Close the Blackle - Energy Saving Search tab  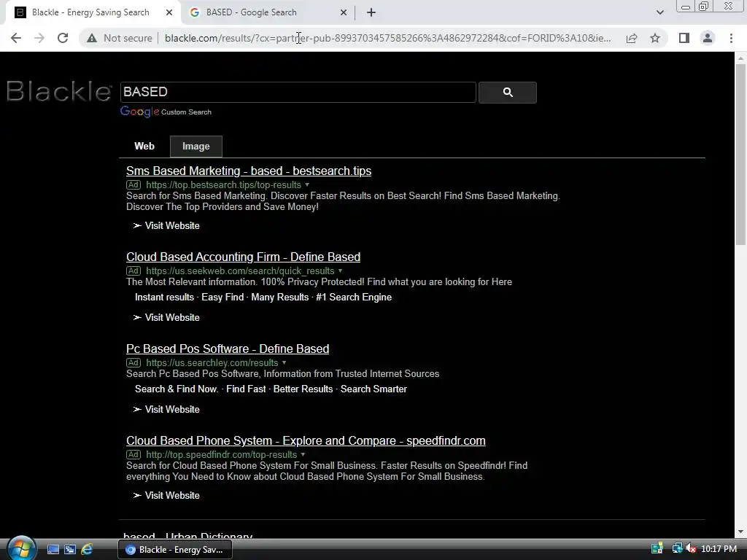pyautogui.click(x=169, y=12)
